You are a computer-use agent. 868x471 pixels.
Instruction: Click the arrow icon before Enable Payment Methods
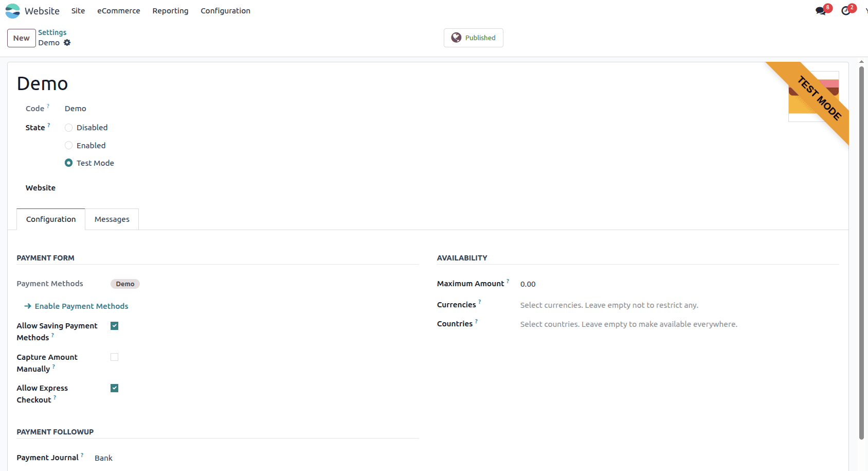(27, 306)
